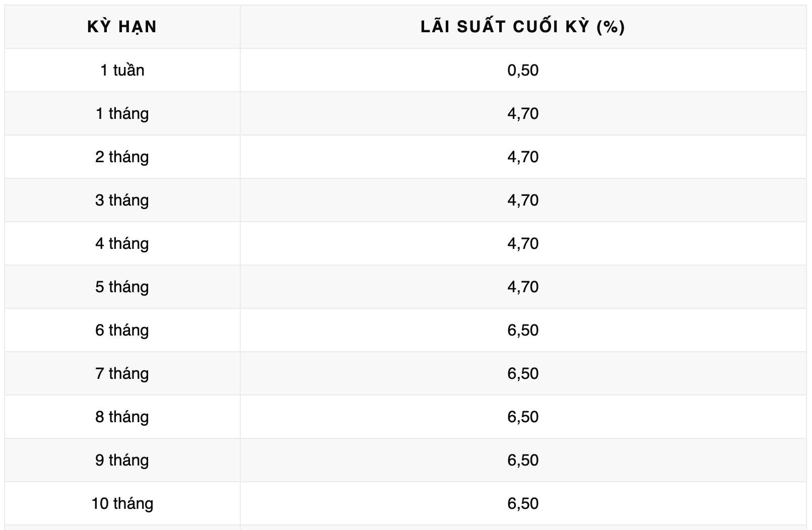Select the 8 tháng term cell

(x=122, y=417)
